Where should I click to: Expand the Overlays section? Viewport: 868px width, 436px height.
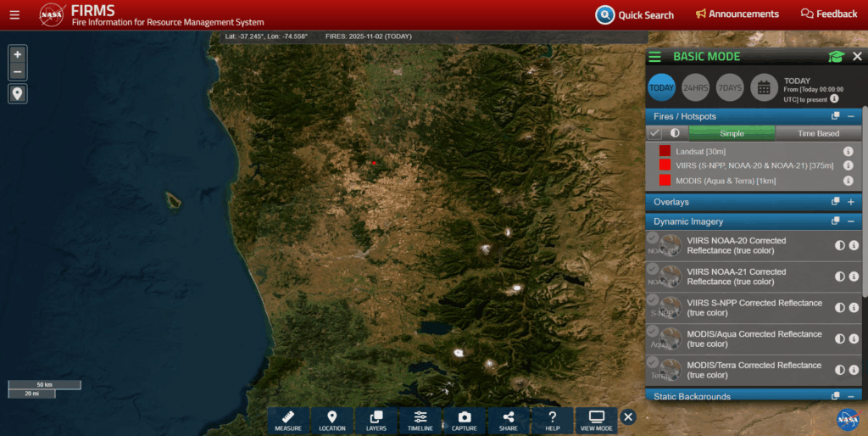click(850, 202)
